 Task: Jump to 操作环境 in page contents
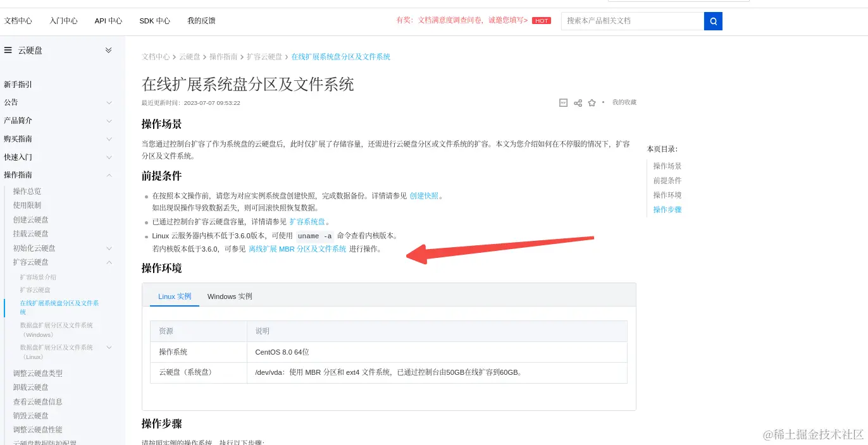pos(667,195)
